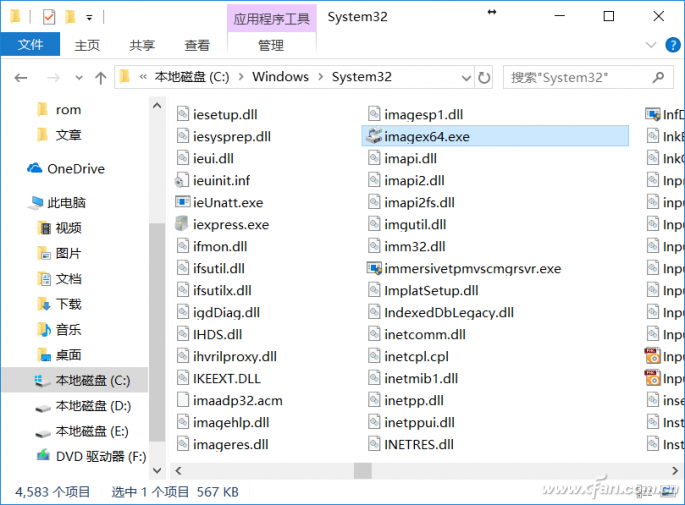Switch to the 查看 ribbon tab

[197, 45]
